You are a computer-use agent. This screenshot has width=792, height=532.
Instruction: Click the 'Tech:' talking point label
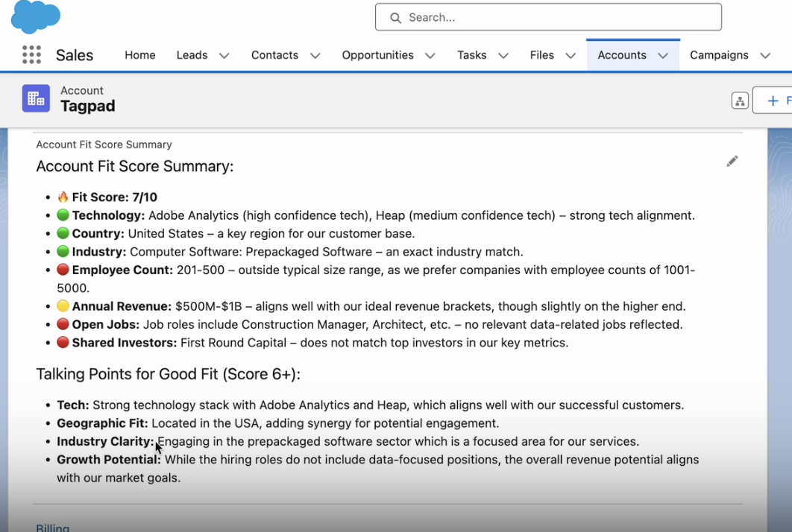tap(73, 405)
